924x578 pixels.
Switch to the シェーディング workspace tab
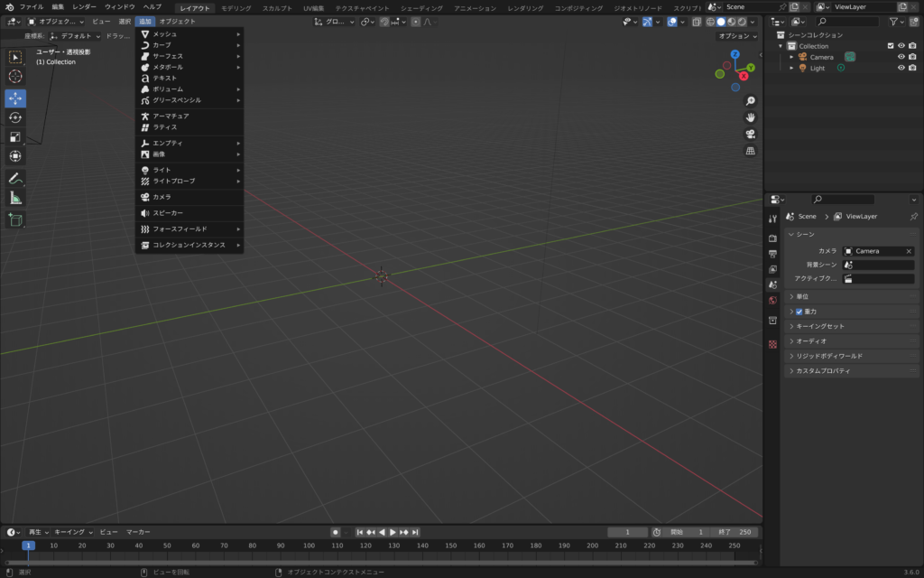click(422, 8)
